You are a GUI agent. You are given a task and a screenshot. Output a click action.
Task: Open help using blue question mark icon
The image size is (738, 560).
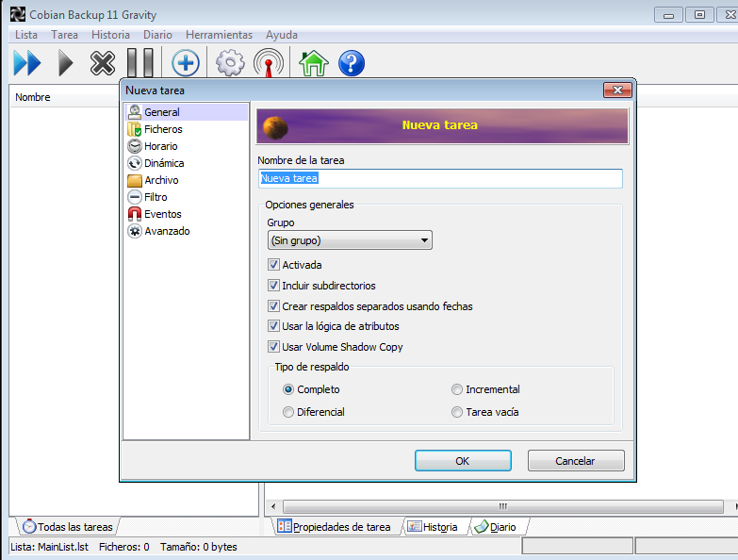pyautogui.click(x=352, y=62)
